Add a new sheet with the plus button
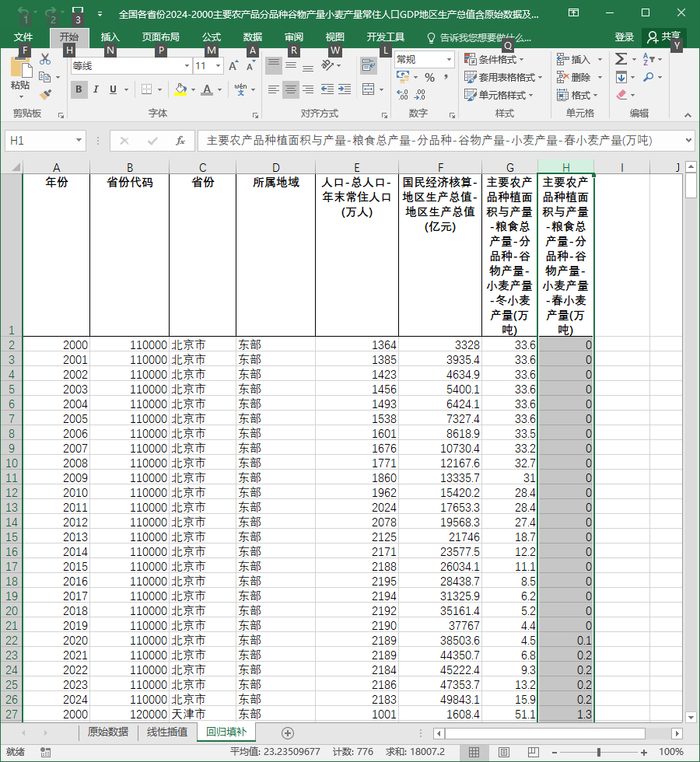Viewport: 700px width, 762px height. point(287,732)
